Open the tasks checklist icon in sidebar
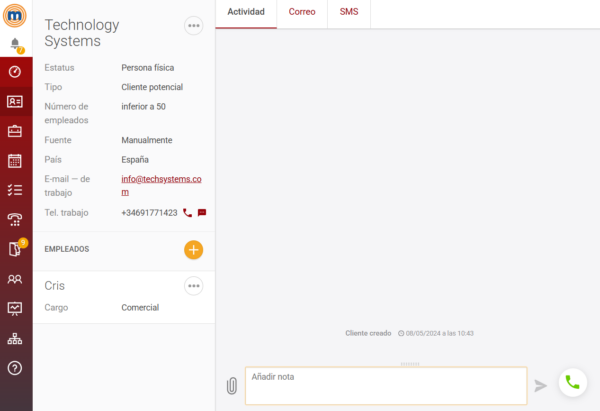The height and width of the screenshot is (411, 600). tap(15, 190)
